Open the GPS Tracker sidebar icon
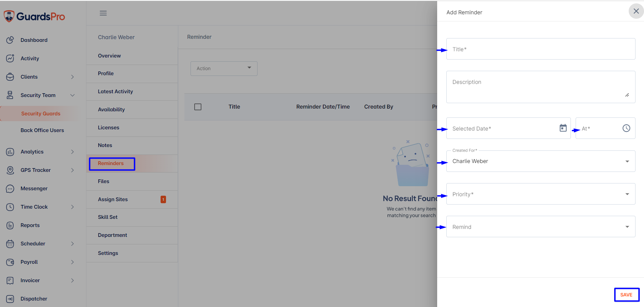This screenshot has height=307, width=644. pyautogui.click(x=10, y=170)
